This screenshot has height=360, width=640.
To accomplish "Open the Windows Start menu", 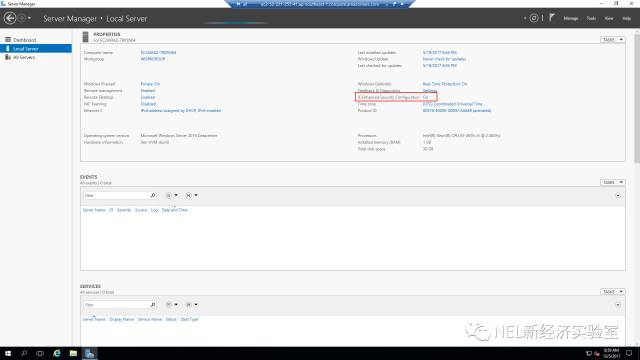I will (x=8, y=353).
